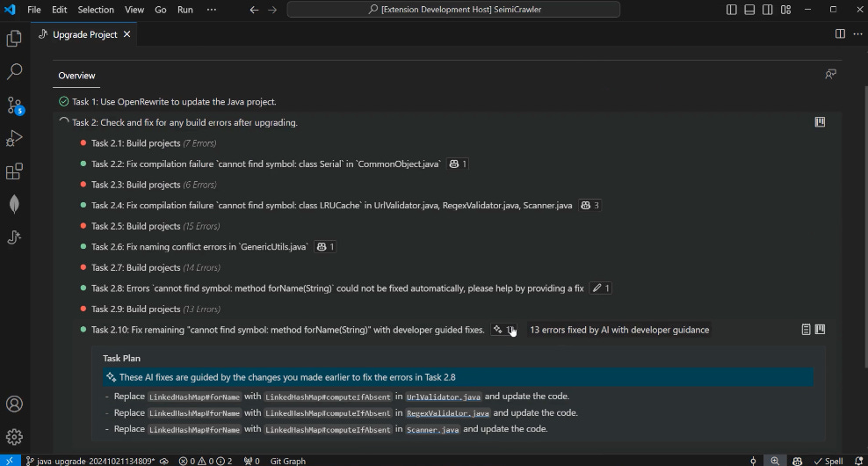Expand Task 2.3 Build projects 6 Errors
The height and width of the screenshot is (466, 868).
[154, 185]
